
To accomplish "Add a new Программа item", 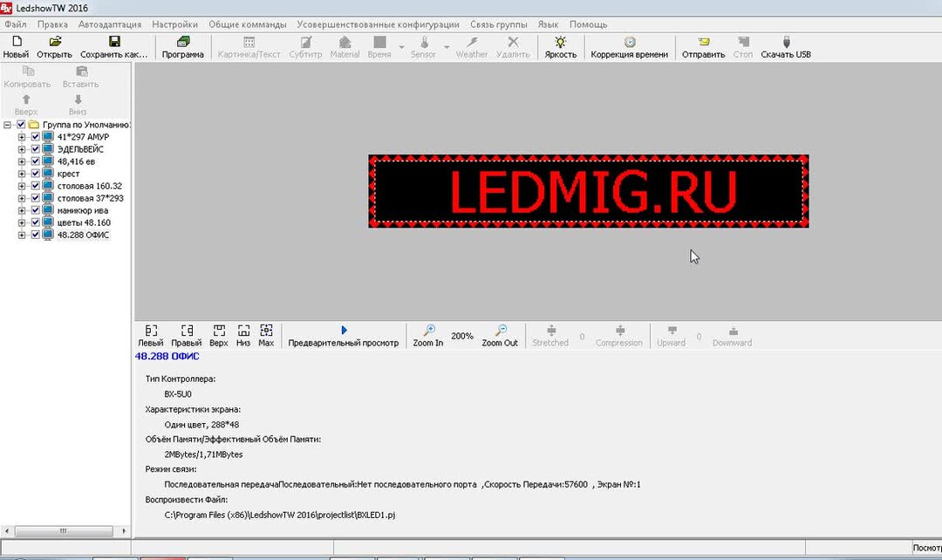I will pos(182,42).
